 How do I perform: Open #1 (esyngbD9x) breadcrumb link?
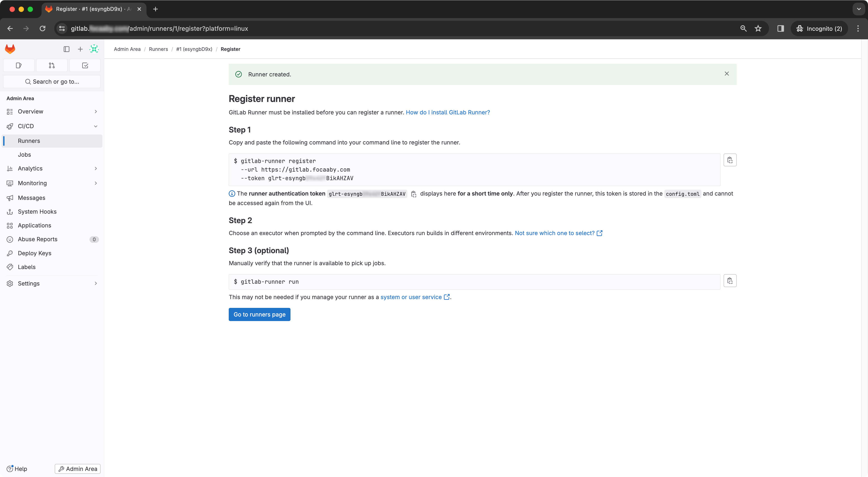tap(194, 49)
